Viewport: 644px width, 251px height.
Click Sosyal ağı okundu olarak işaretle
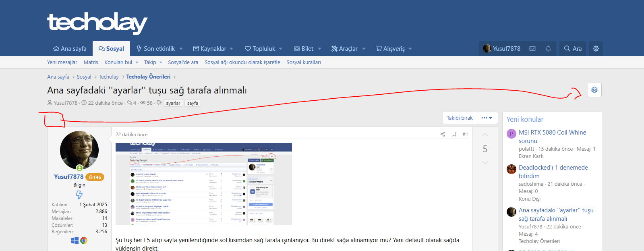[242, 62]
